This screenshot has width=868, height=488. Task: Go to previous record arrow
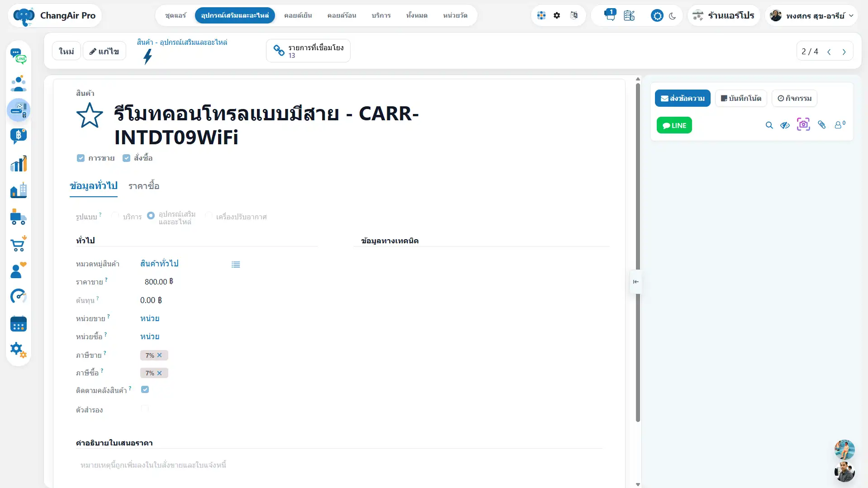coord(829,52)
